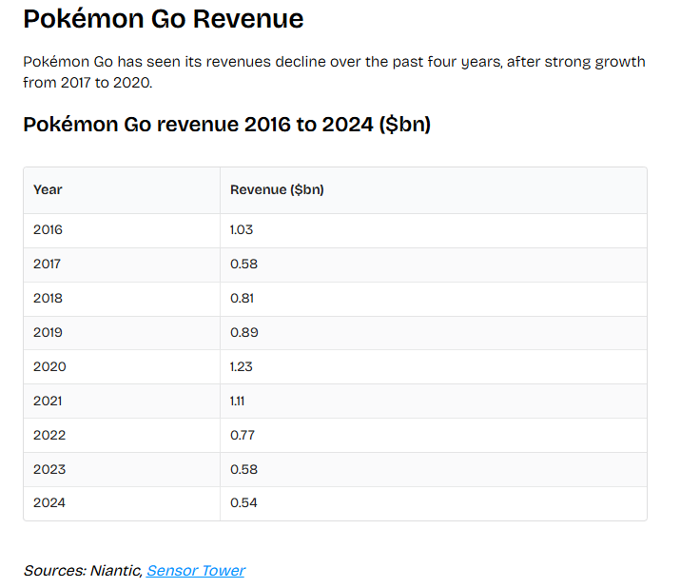Click the 2020 year cell

coord(49,366)
